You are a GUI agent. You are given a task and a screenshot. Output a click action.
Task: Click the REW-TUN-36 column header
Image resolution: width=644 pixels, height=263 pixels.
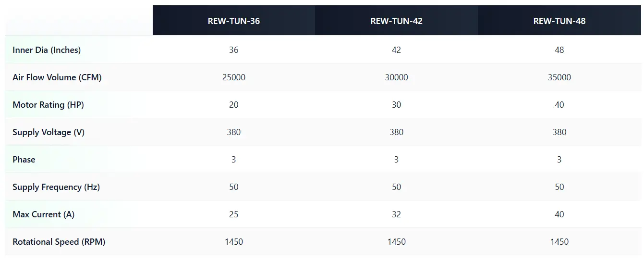point(234,21)
